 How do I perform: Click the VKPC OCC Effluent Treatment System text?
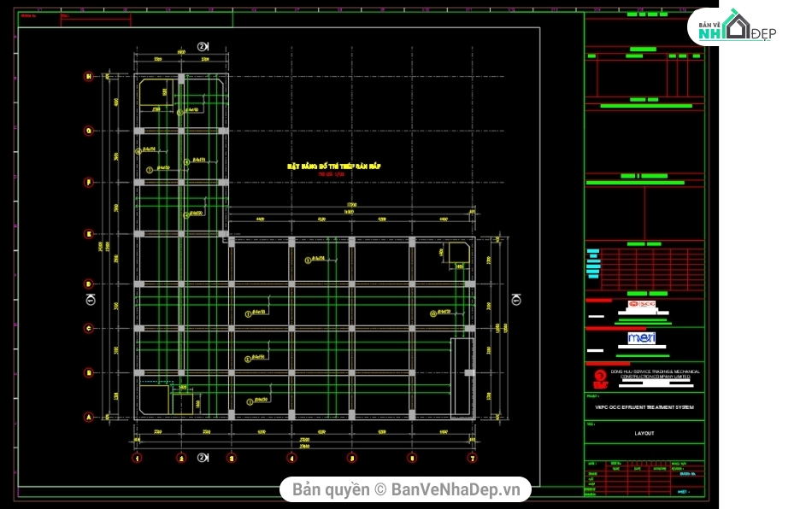tap(644, 408)
